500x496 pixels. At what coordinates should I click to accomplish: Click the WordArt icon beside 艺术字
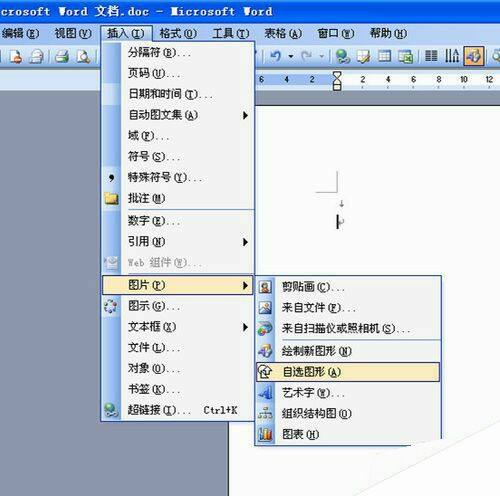point(265,393)
